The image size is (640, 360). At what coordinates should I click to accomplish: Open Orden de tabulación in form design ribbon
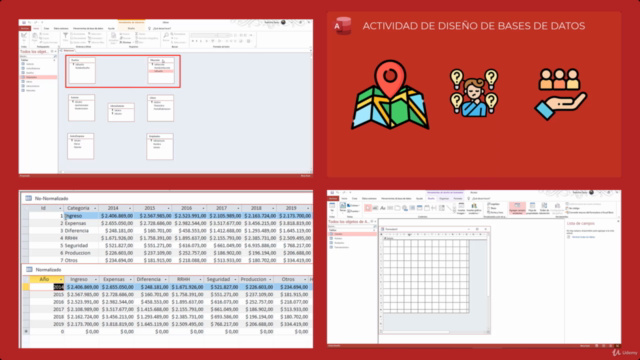point(544,208)
